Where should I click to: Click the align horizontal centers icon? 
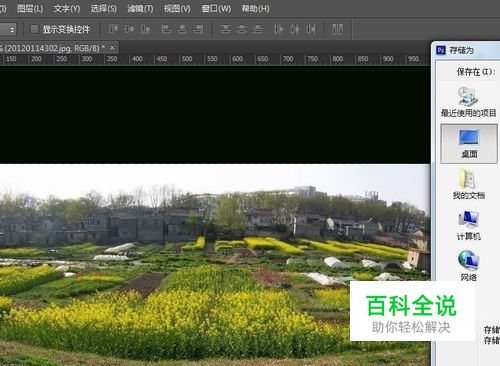[x=182, y=29]
